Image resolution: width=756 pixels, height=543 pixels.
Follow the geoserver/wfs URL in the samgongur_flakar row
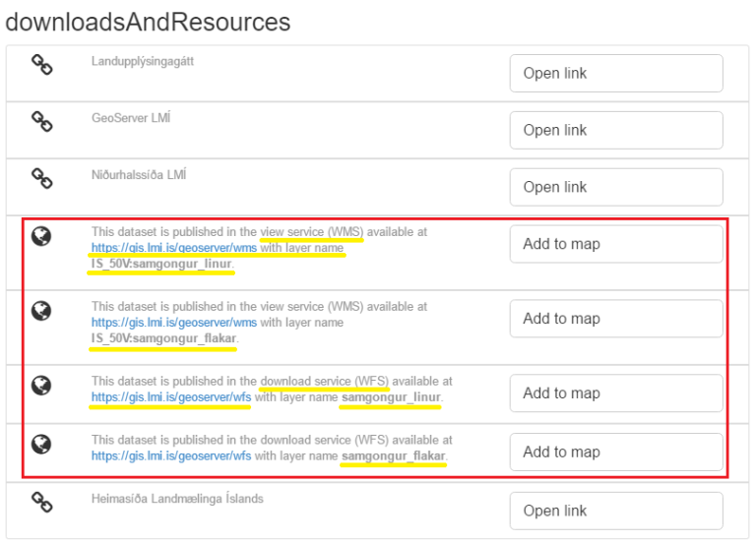171,456
